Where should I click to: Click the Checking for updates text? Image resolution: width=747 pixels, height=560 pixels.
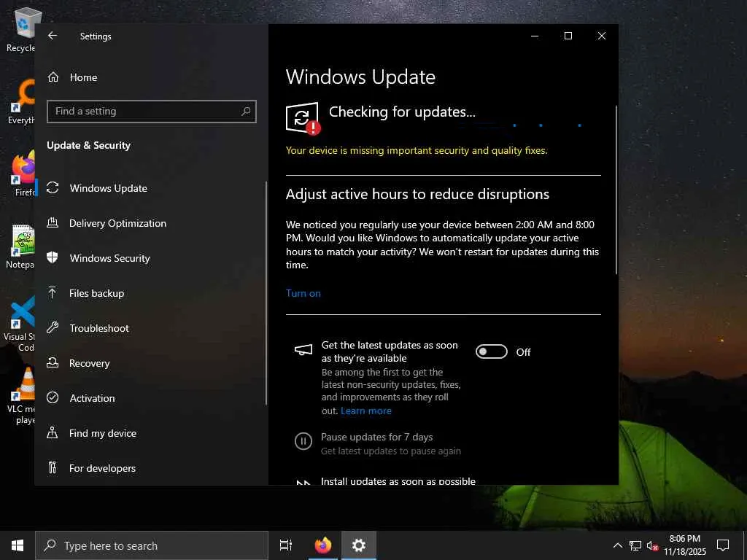point(402,112)
